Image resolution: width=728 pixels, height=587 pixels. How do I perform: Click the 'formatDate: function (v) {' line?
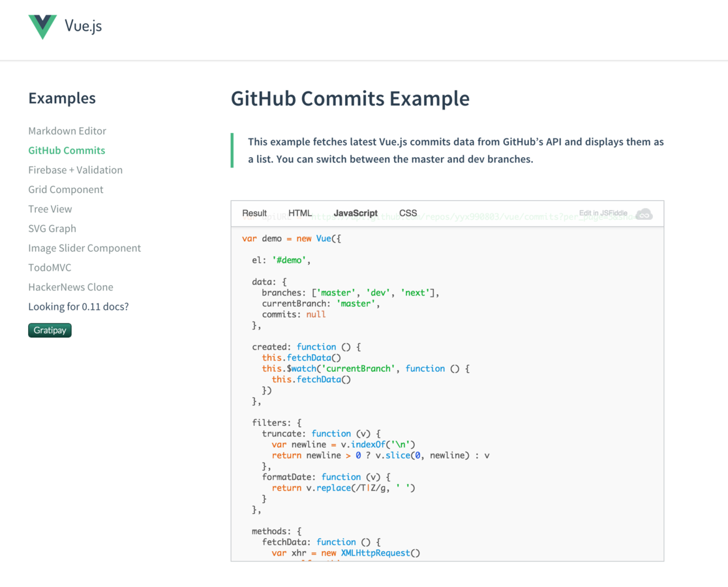coord(326,477)
